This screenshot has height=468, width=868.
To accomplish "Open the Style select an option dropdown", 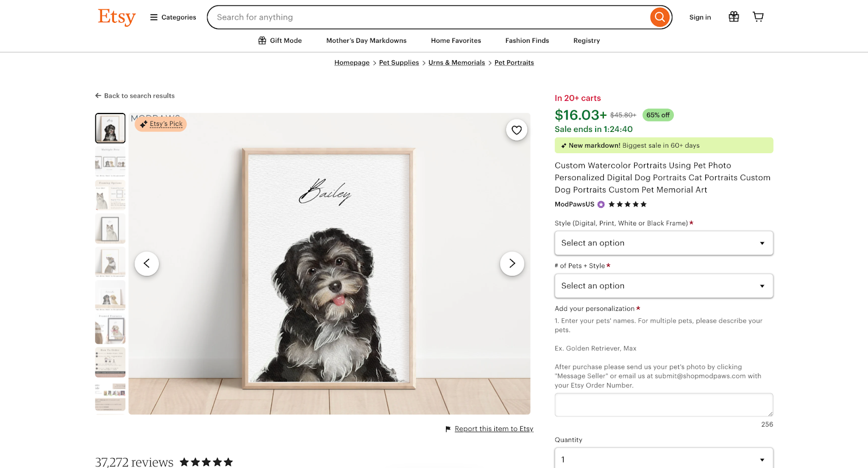I will click(663, 243).
